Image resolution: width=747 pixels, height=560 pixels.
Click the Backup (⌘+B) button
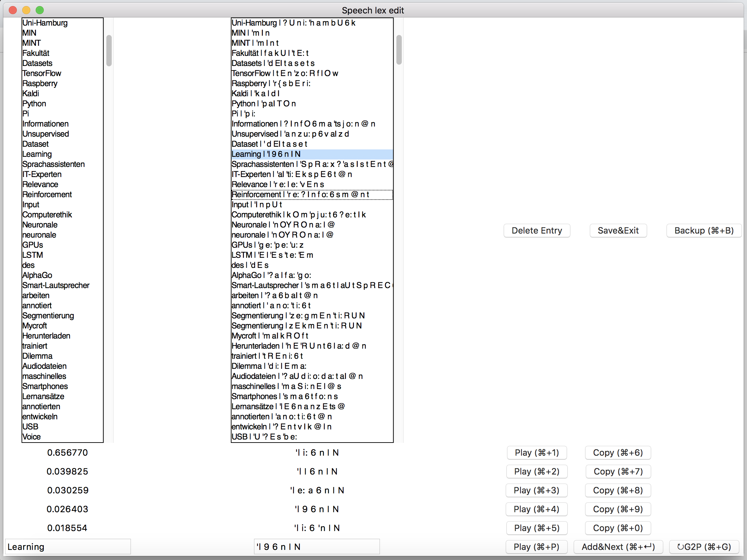[704, 231]
